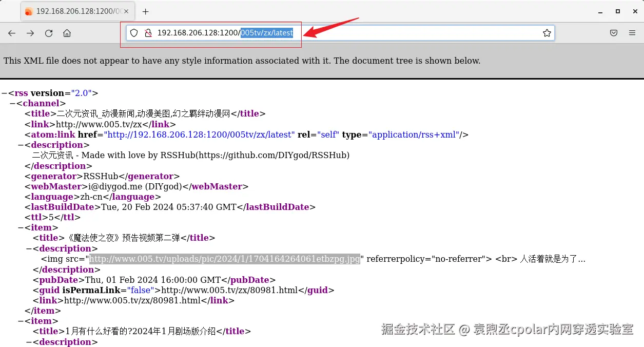Bookmark this page with the star
The width and height of the screenshot is (644, 347).
pos(547,33)
